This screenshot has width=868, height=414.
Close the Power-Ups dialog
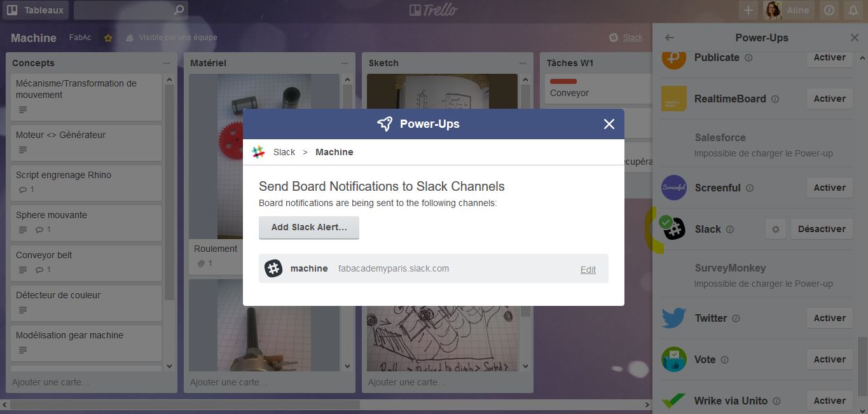click(609, 124)
